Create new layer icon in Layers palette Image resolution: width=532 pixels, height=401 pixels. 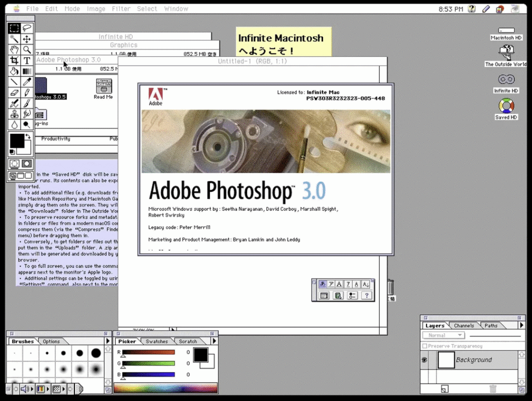pyautogui.click(x=445, y=389)
